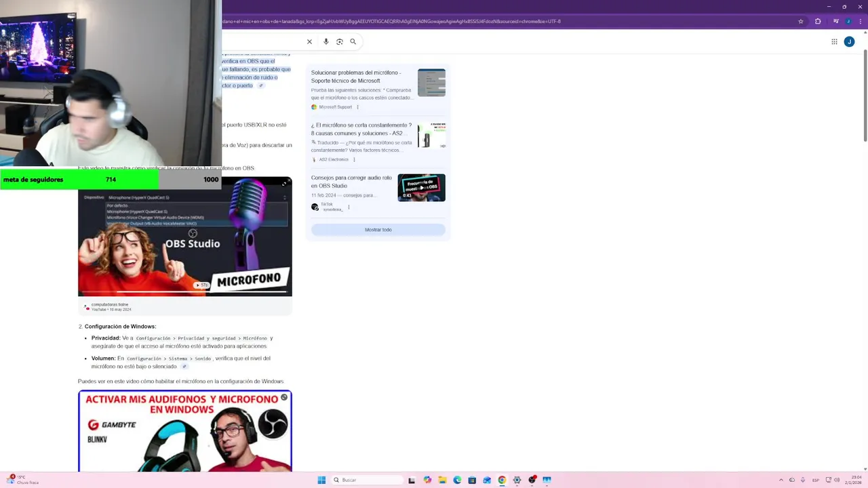
Task: Open Chrome media controls icon
Action: coord(835,21)
